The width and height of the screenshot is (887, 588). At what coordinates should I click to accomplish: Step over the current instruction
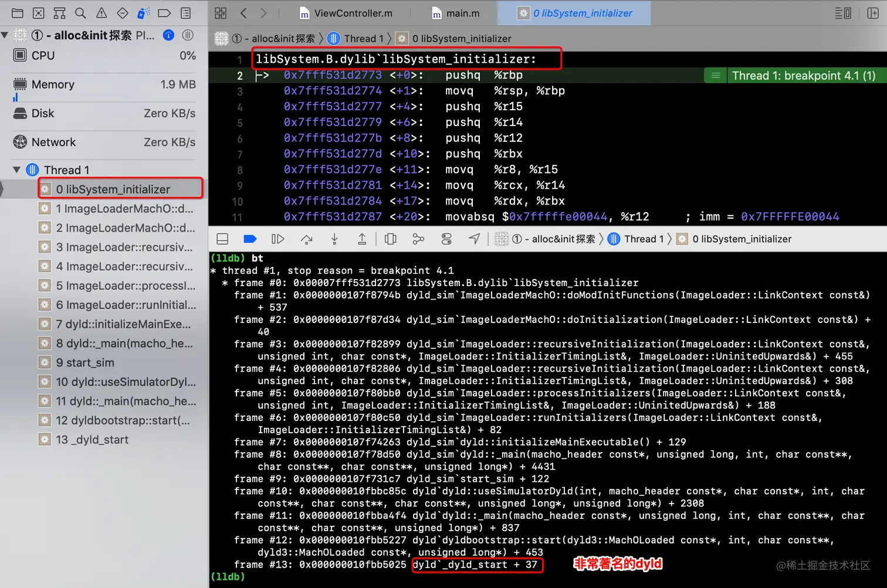(x=306, y=239)
